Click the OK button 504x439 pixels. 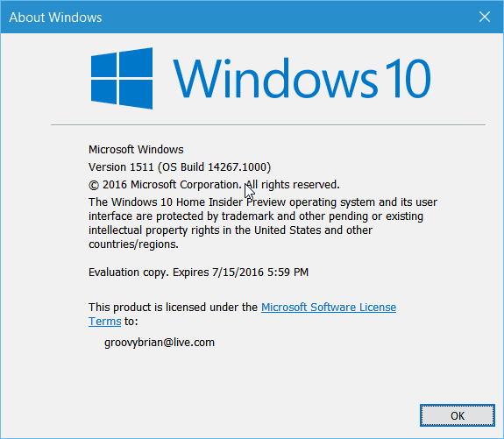point(457,415)
